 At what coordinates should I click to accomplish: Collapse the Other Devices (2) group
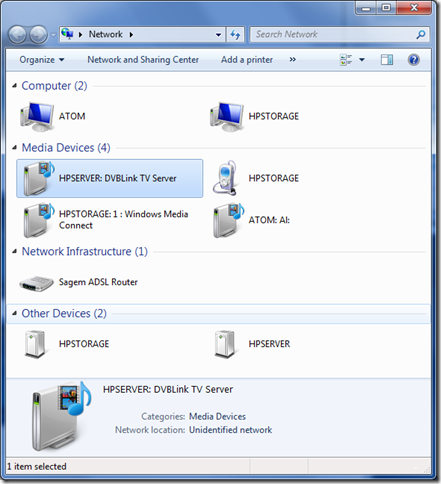click(14, 313)
